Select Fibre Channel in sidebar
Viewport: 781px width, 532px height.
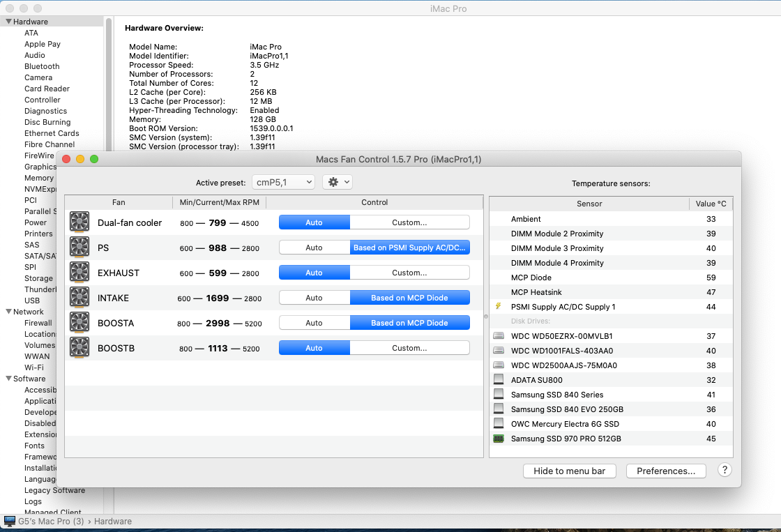click(50, 144)
